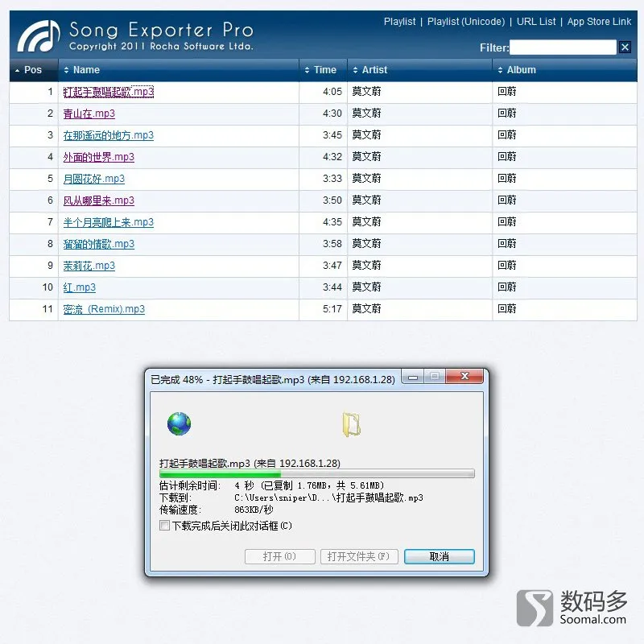The width and height of the screenshot is (644, 644).
Task: Select time cell 5:17
Action: point(332,309)
